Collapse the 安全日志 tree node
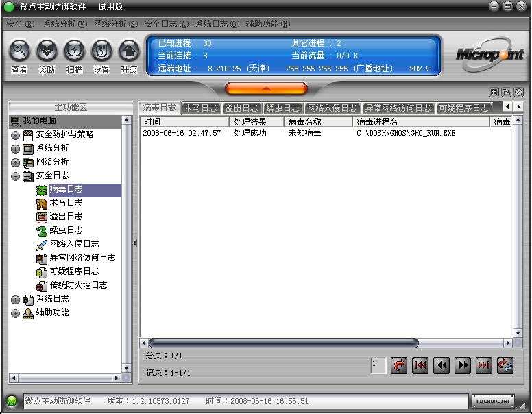The width and height of the screenshot is (532, 414). [x=15, y=176]
